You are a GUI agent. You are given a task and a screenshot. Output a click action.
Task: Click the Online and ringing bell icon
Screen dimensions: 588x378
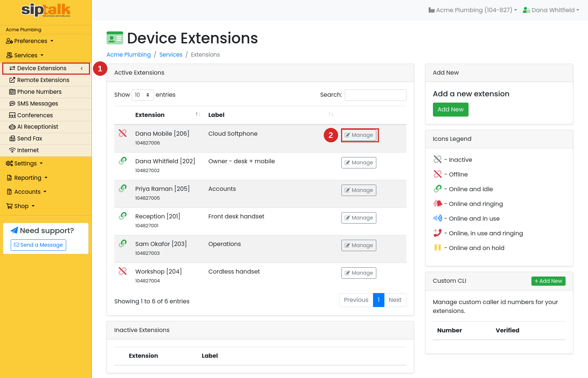pos(437,203)
